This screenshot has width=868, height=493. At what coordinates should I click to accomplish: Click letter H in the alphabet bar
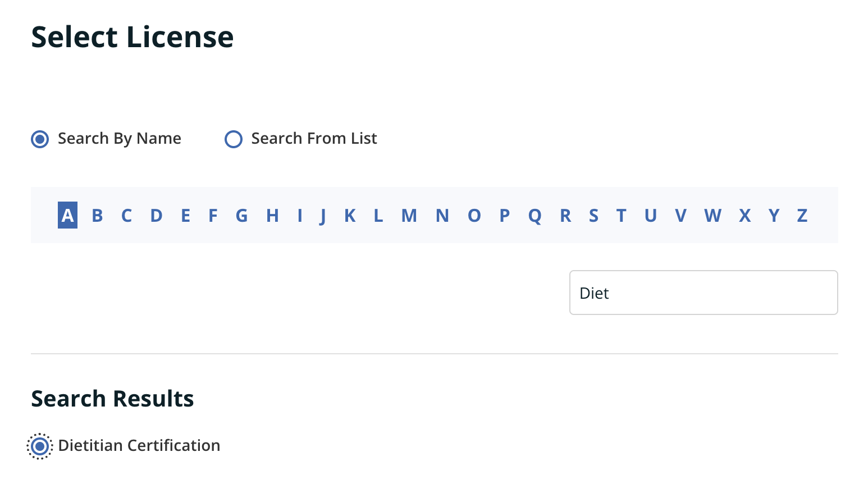pyautogui.click(x=272, y=216)
